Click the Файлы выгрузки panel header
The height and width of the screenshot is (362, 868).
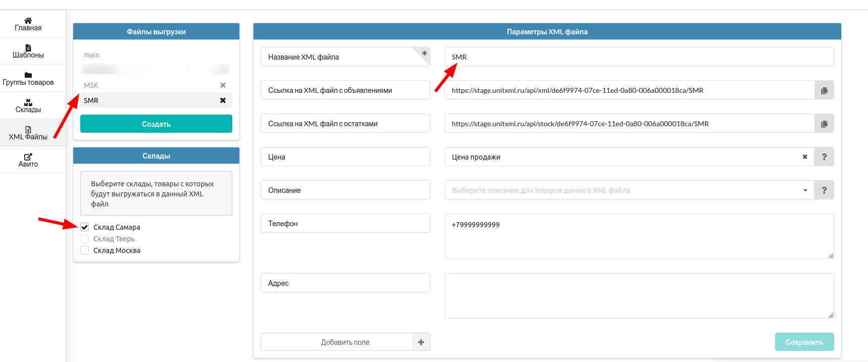click(156, 31)
